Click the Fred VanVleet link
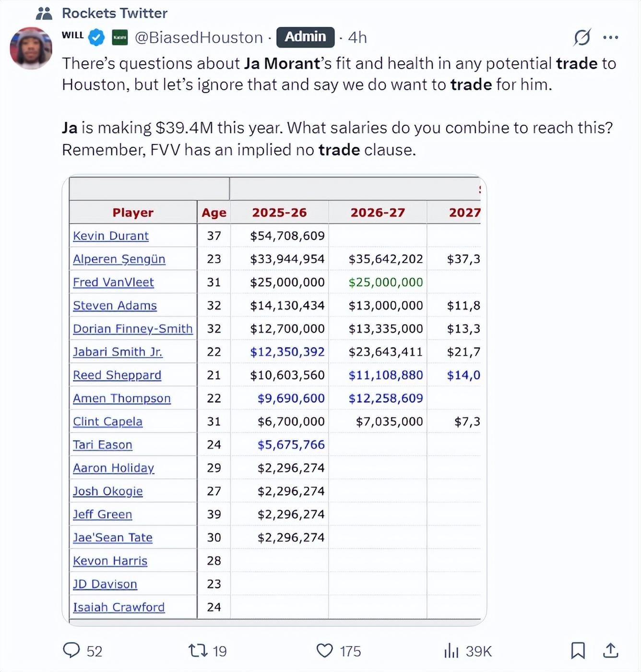This screenshot has height=672, width=641. coord(113,282)
